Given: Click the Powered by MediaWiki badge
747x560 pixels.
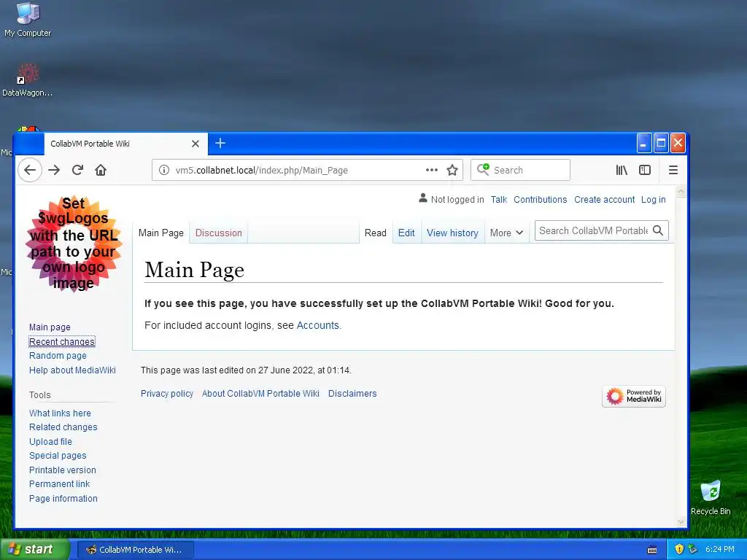Looking at the screenshot, I should [634, 396].
